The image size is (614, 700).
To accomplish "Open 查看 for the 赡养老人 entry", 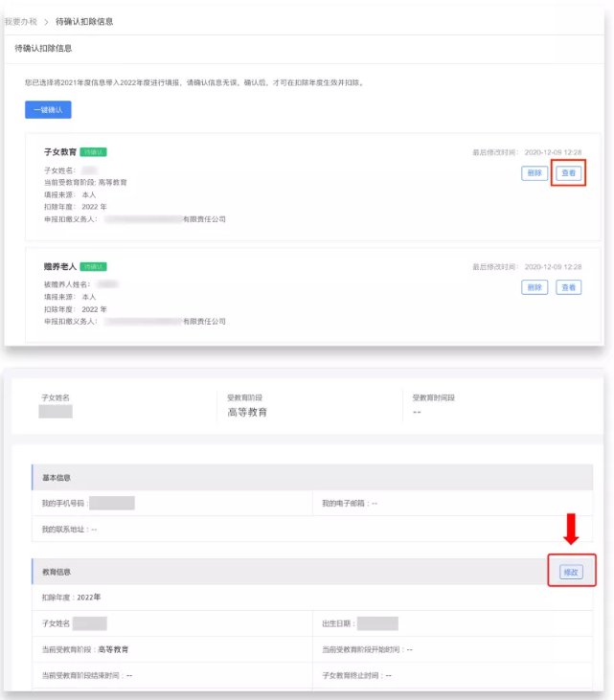I will (x=569, y=287).
